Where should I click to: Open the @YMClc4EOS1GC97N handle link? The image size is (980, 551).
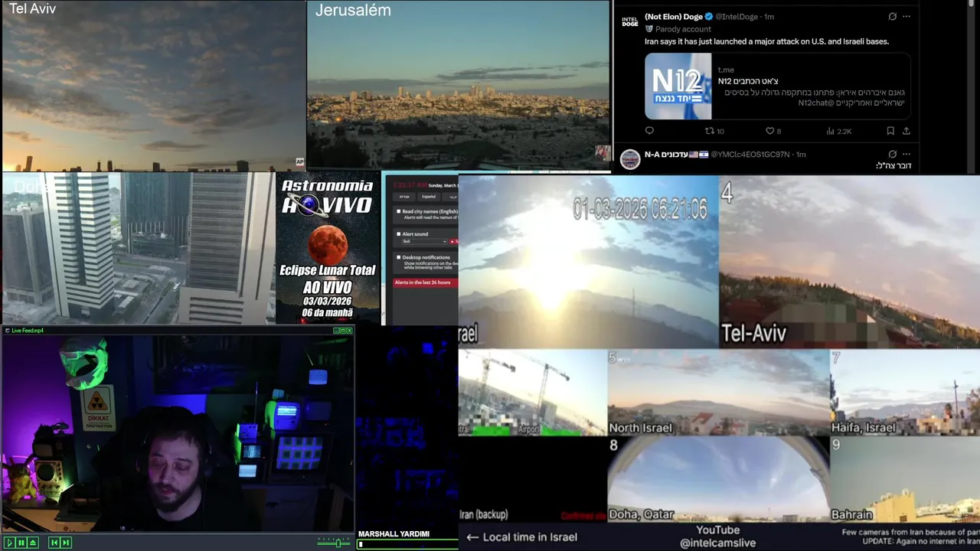point(750,154)
